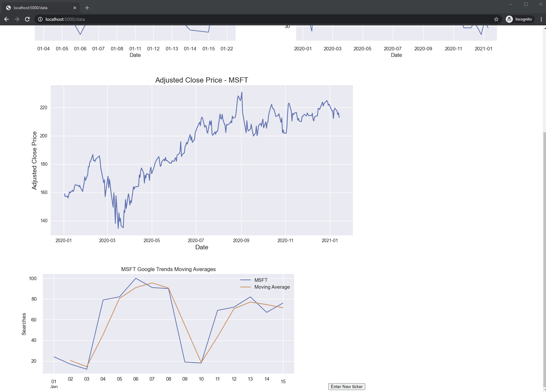This screenshot has height=392, width=546.
Task: Click the 140 y-axis tick value
Action: pos(44,221)
